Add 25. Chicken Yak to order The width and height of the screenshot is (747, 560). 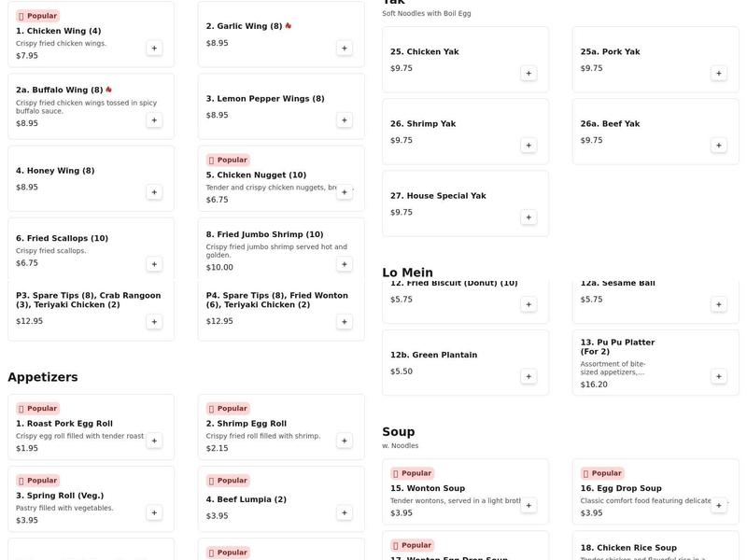pyautogui.click(x=529, y=74)
